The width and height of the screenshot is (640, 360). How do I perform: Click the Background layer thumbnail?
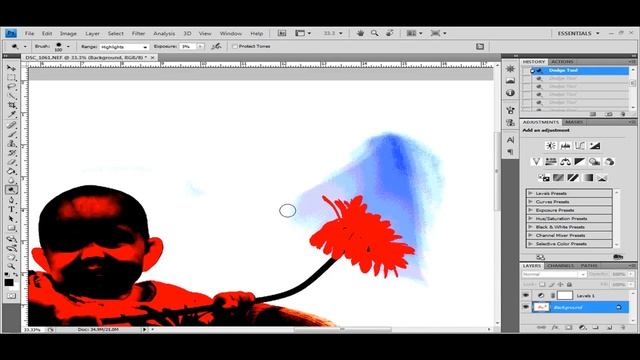click(x=541, y=307)
